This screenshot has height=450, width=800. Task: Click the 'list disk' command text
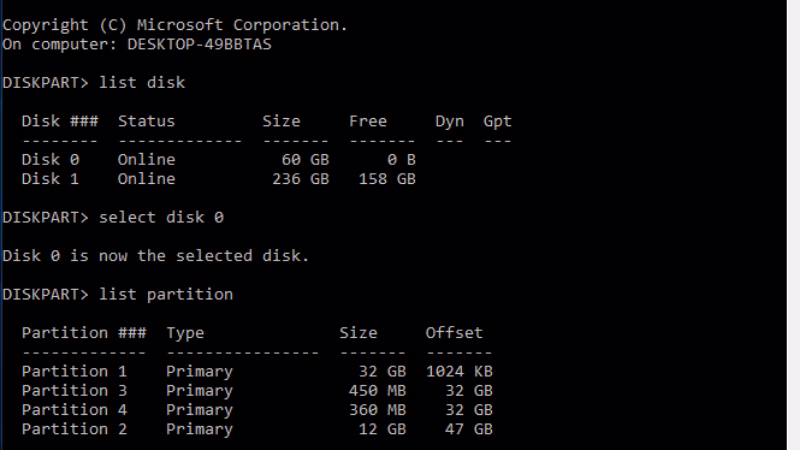(x=142, y=82)
